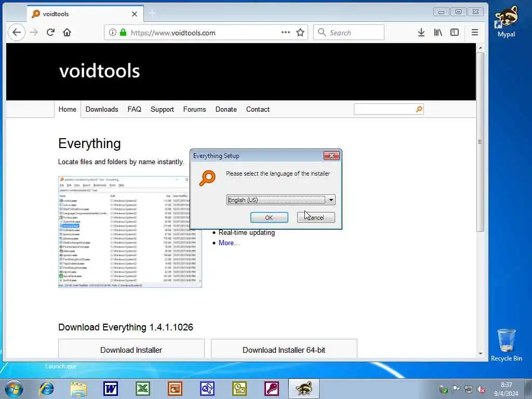Viewport: 532px width, 399px height.
Task: Close the voidtools tab
Action: [135, 14]
